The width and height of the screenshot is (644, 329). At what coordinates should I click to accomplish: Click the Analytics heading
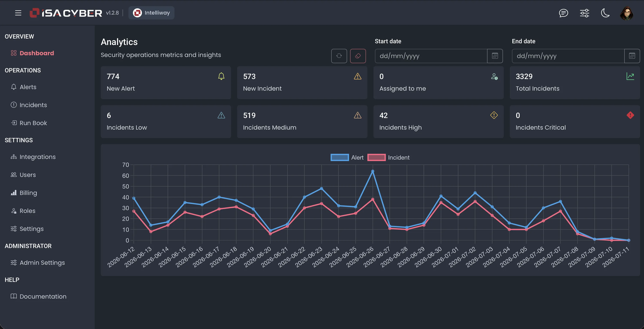click(x=119, y=42)
